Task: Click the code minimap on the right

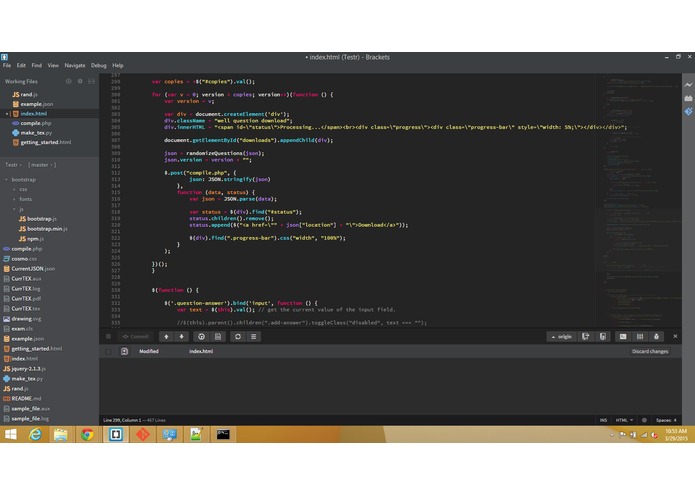Action: click(x=638, y=199)
